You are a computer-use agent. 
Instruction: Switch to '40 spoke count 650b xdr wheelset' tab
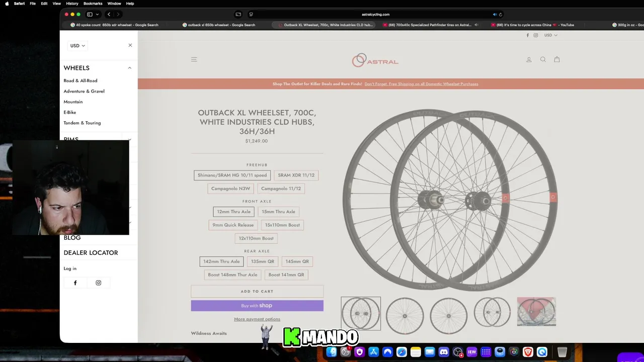(x=114, y=25)
